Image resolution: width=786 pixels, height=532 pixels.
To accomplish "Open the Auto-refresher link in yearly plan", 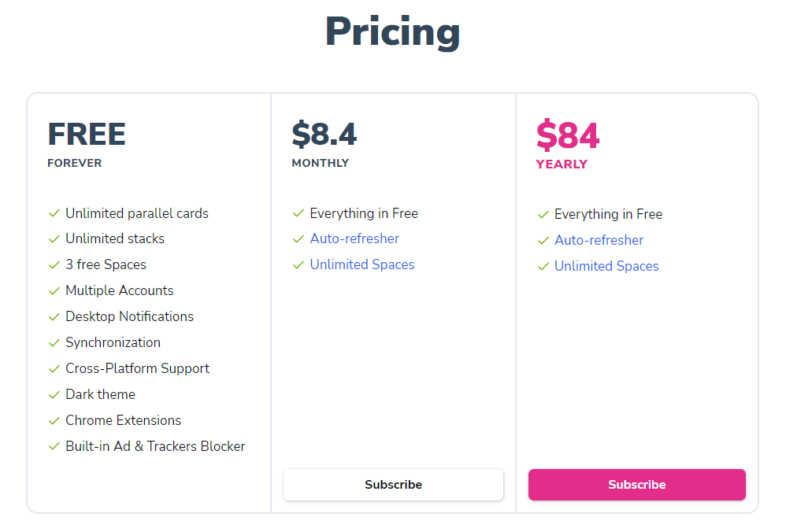I will coord(599,240).
